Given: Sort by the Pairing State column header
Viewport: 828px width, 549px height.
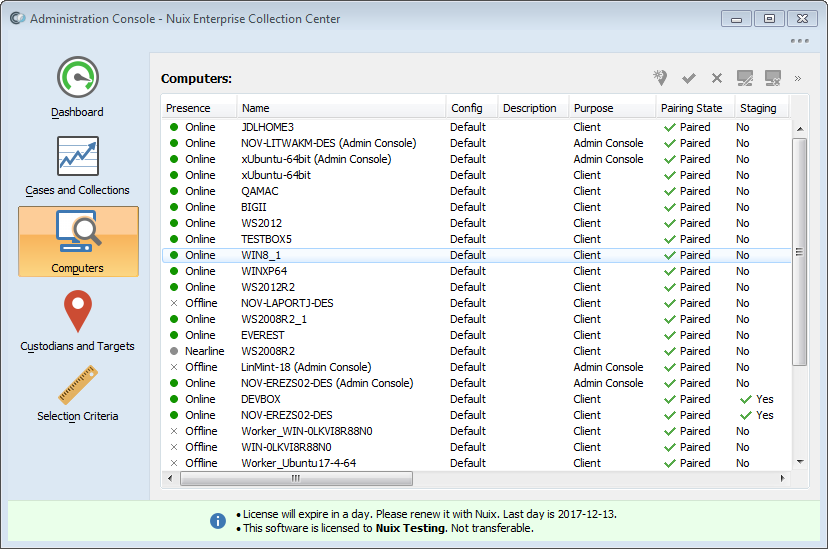Looking at the screenshot, I should pos(695,108).
